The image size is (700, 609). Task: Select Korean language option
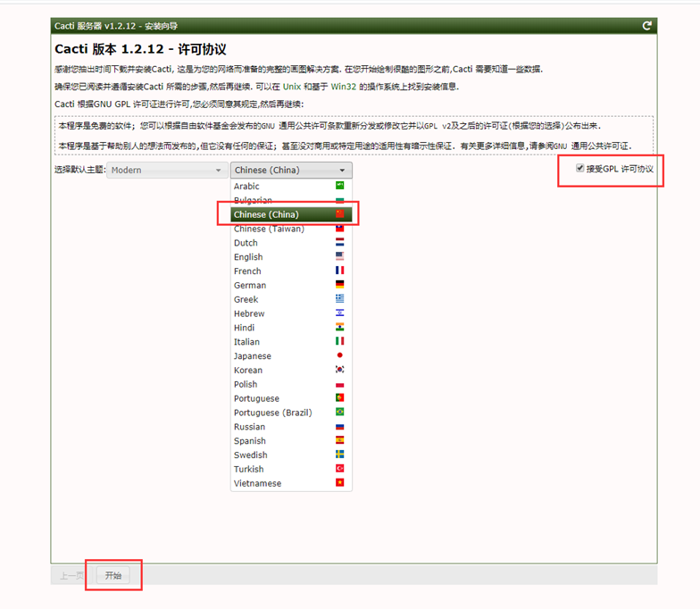pos(291,370)
